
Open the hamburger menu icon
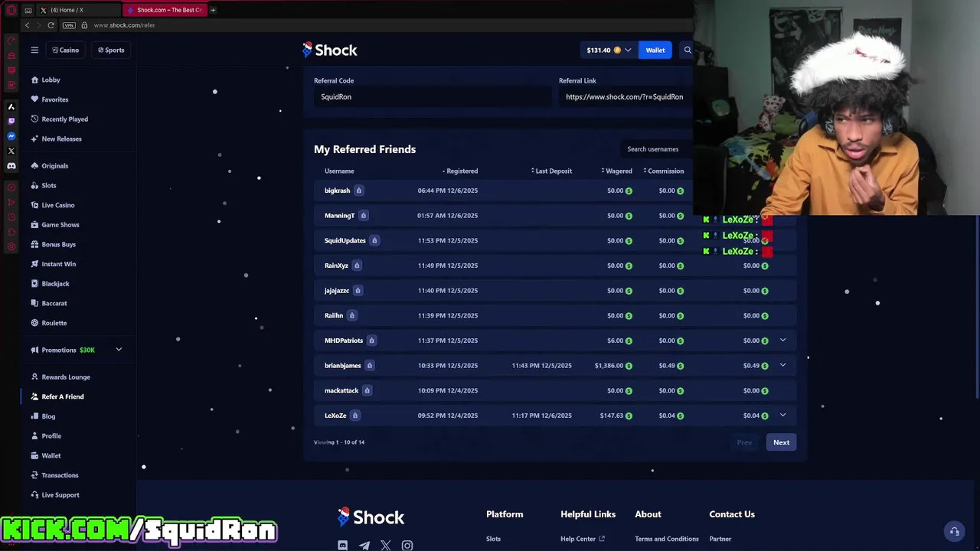(x=34, y=50)
